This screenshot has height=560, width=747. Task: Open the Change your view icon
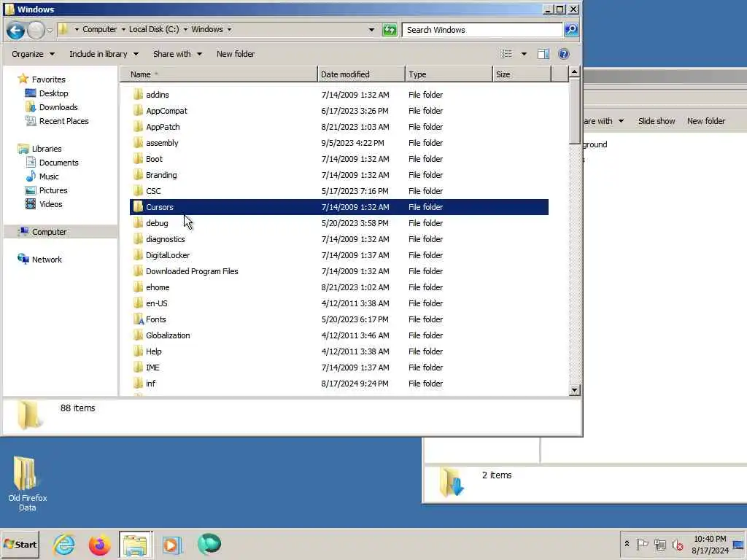coord(506,54)
